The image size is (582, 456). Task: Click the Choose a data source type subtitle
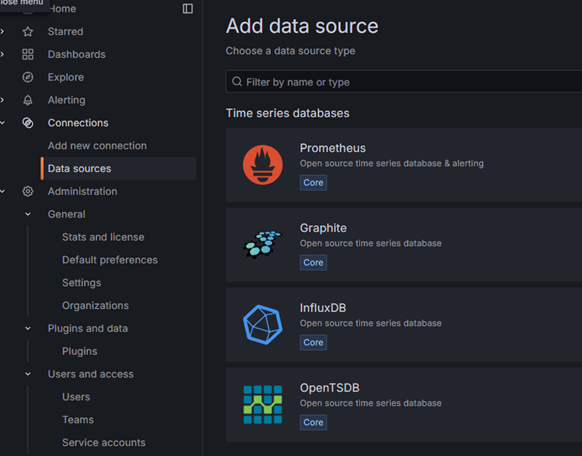click(x=291, y=51)
